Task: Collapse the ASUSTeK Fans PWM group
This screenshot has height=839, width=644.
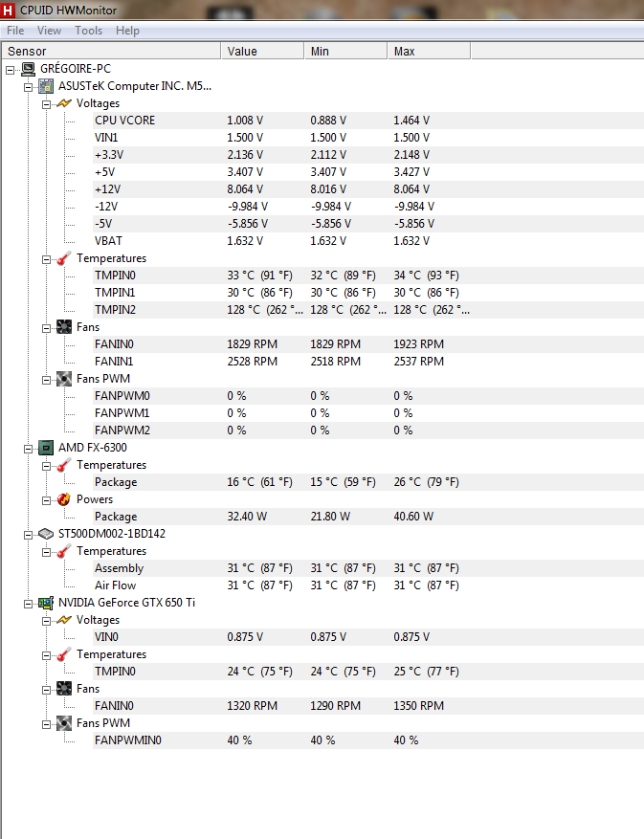Action: (x=46, y=380)
